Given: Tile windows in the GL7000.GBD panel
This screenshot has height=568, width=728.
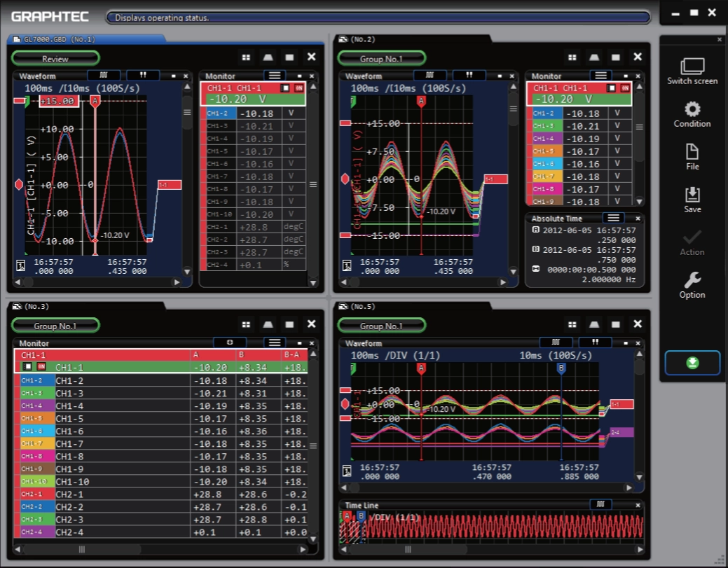Looking at the screenshot, I should (x=246, y=57).
